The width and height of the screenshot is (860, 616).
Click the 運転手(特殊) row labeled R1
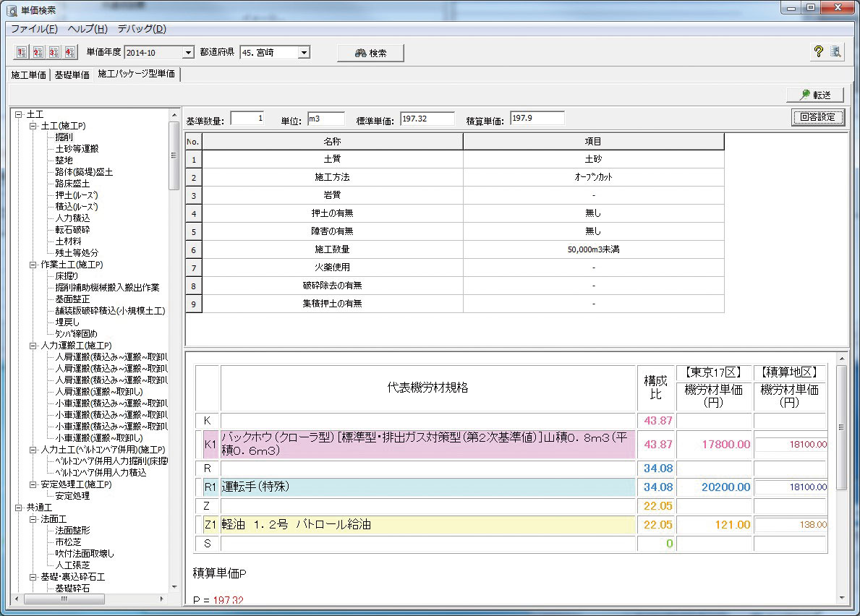tap(427, 487)
